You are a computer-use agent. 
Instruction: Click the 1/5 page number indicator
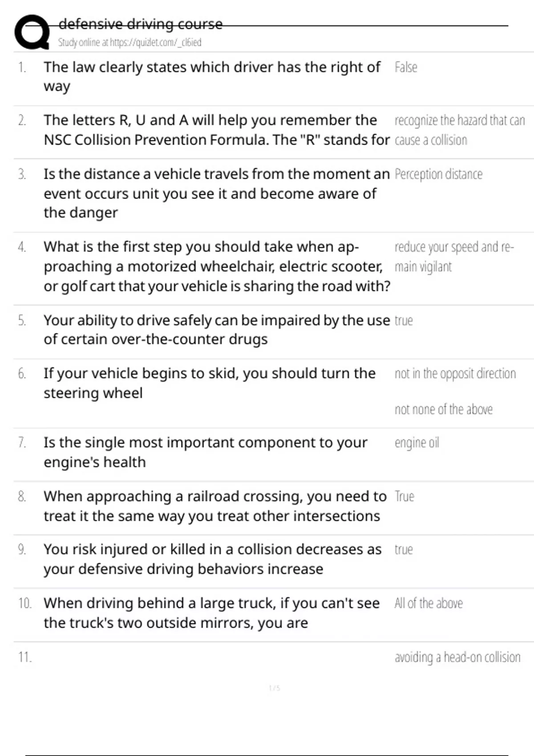tap(275, 688)
